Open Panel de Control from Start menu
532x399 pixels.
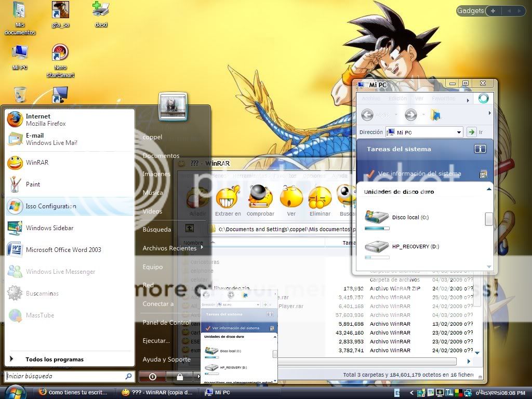167,322
